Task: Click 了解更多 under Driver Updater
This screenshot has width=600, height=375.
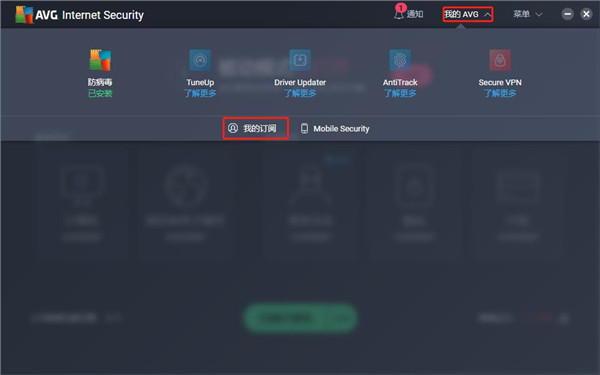Action: coord(300,93)
